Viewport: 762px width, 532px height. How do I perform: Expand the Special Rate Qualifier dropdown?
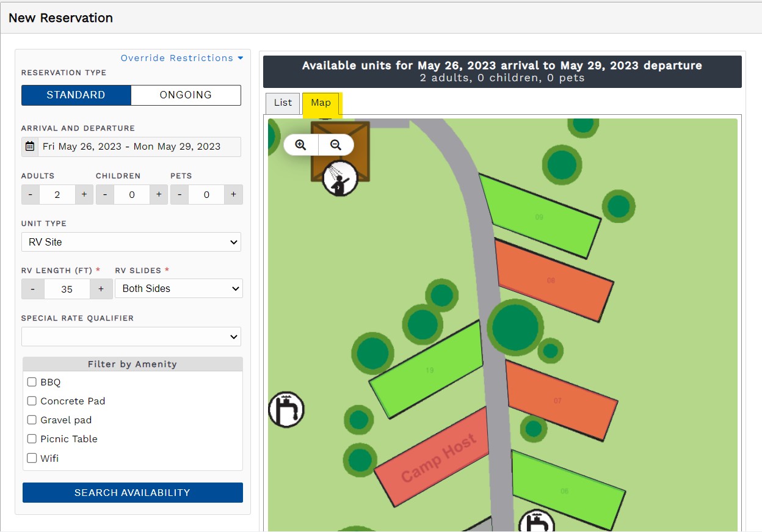pos(131,337)
